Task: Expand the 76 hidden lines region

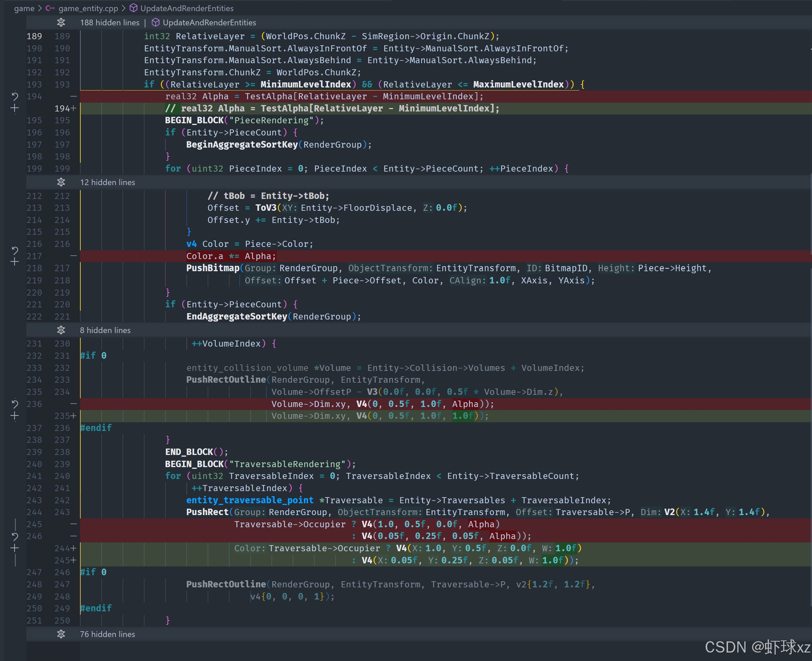Action: tap(61, 634)
